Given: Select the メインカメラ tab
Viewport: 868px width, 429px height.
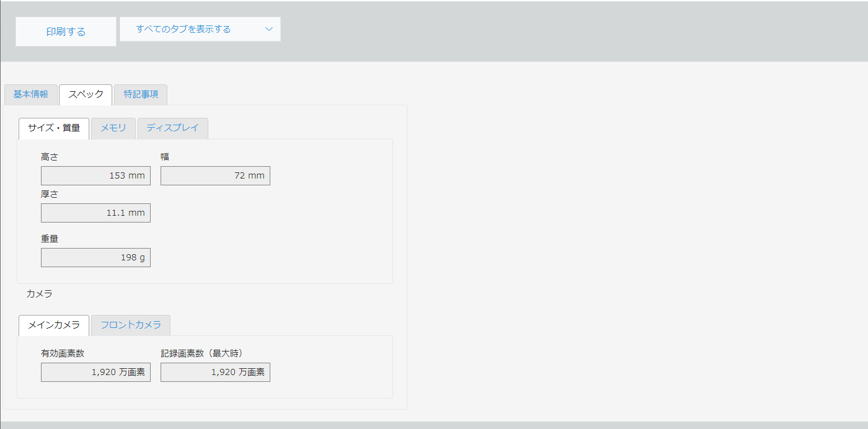Looking at the screenshot, I should click(x=54, y=325).
